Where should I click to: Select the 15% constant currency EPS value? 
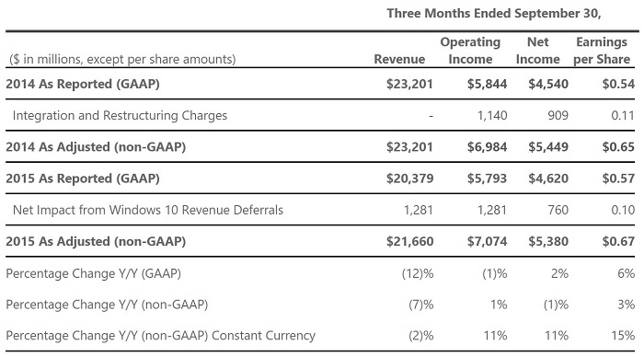pyautogui.click(x=623, y=336)
